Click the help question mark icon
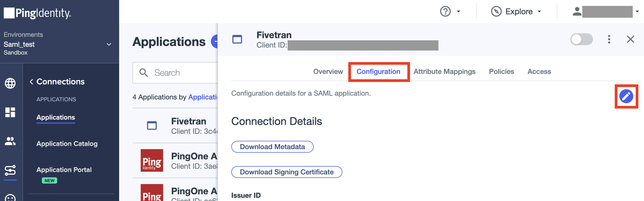Screen dimensions: 644x201 445,12
